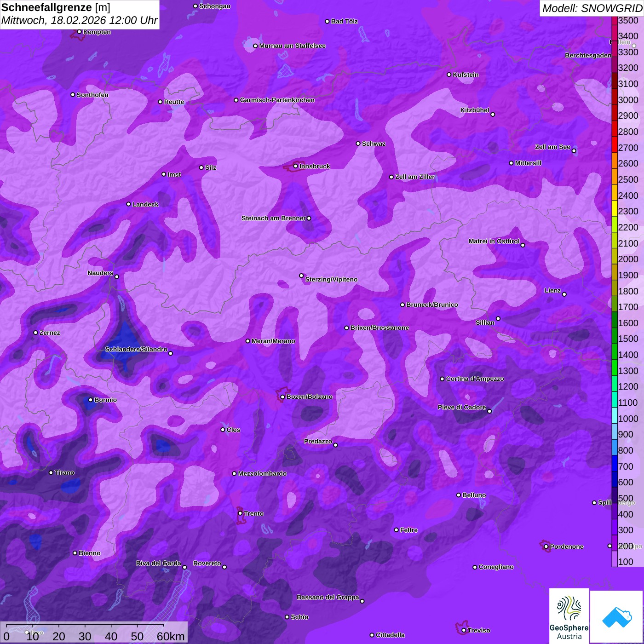This screenshot has height=644, width=644.
Task: Click the Rovereto label
Action: tap(207, 563)
